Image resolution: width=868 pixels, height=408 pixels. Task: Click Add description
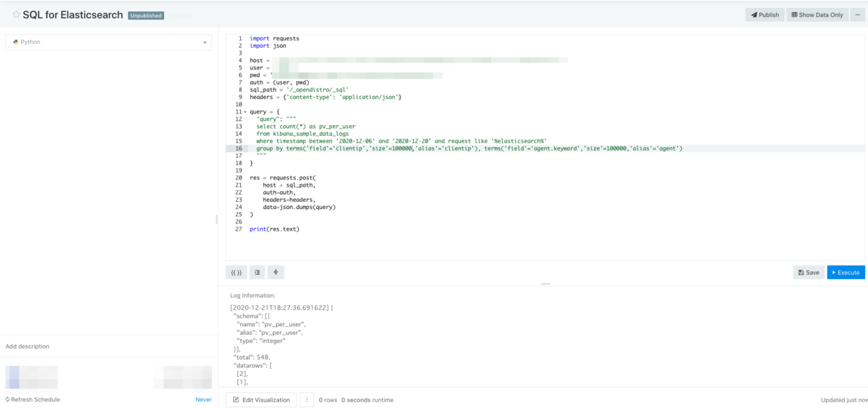[x=27, y=347]
